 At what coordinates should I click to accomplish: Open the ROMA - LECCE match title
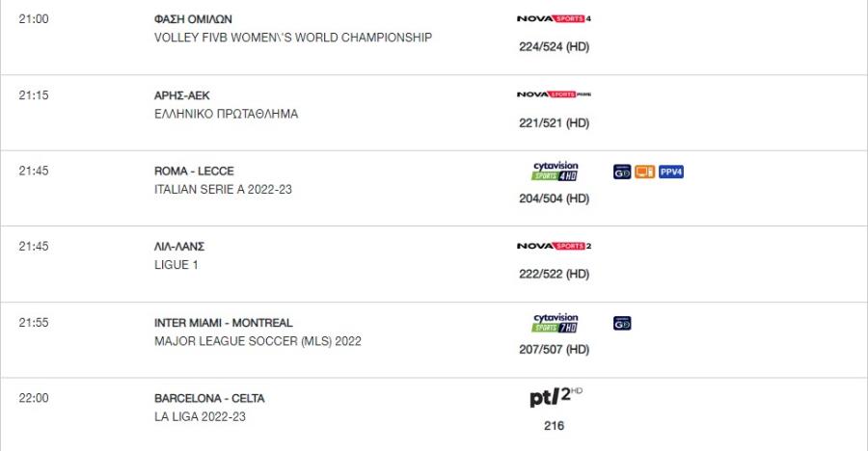[x=194, y=171]
